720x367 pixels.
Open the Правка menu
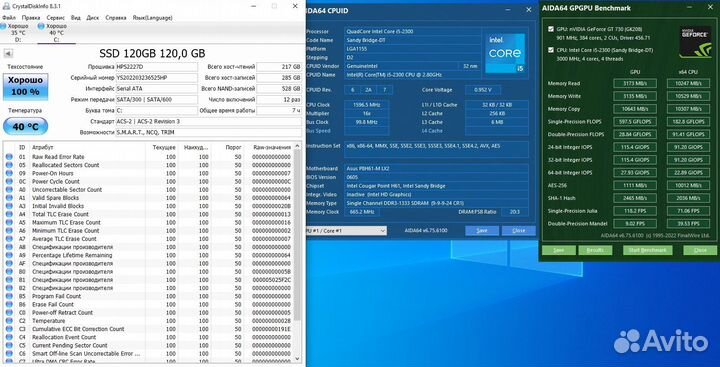point(31,17)
